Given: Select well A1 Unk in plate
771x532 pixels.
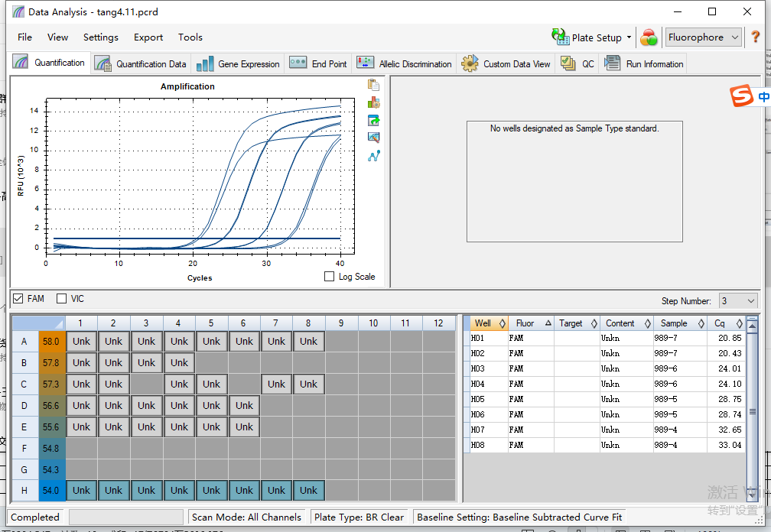Looking at the screenshot, I should click(81, 342).
